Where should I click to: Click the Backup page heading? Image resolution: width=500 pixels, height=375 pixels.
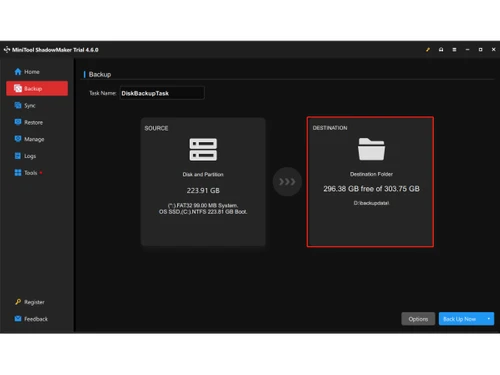pyautogui.click(x=100, y=74)
